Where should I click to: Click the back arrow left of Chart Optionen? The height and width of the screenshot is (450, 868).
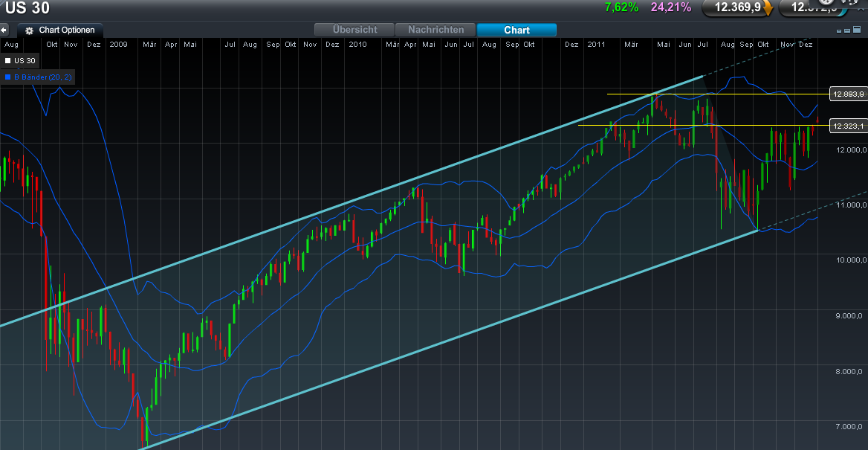pos(4,30)
